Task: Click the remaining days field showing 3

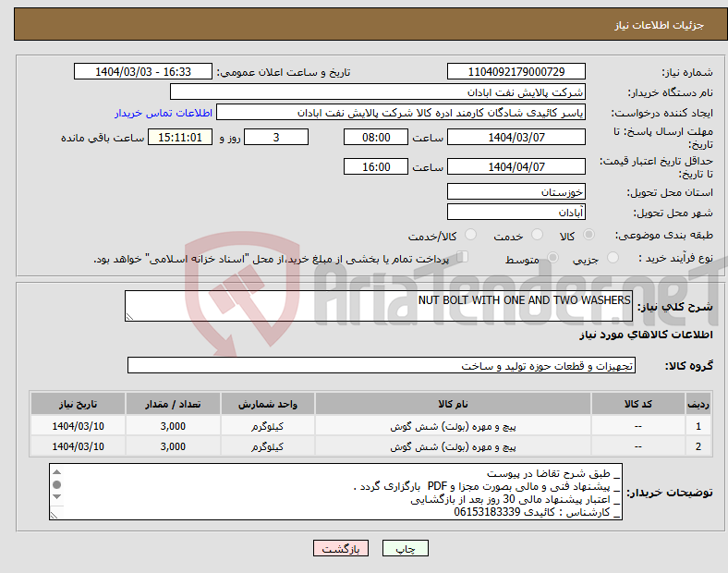Action: tap(276, 137)
